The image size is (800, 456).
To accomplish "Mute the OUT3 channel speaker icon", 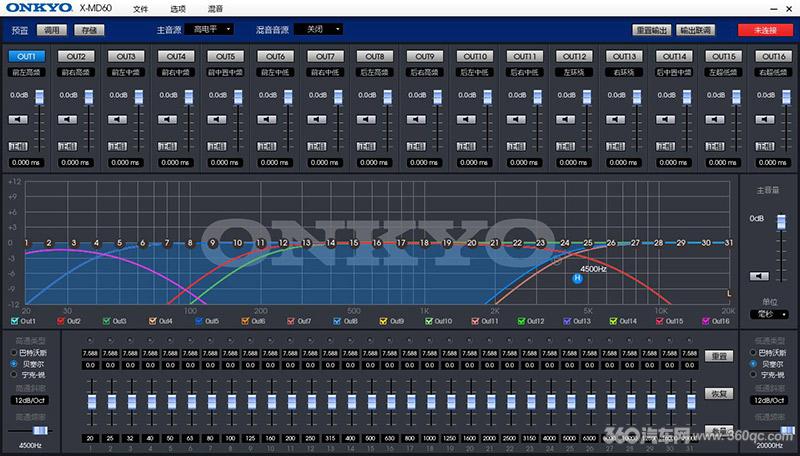I will pyautogui.click(x=117, y=119).
